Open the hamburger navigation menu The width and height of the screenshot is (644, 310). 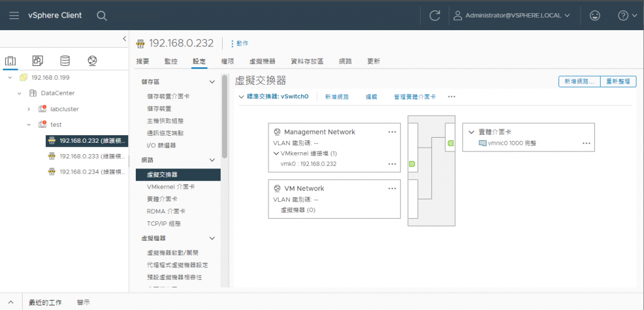pyautogui.click(x=14, y=15)
